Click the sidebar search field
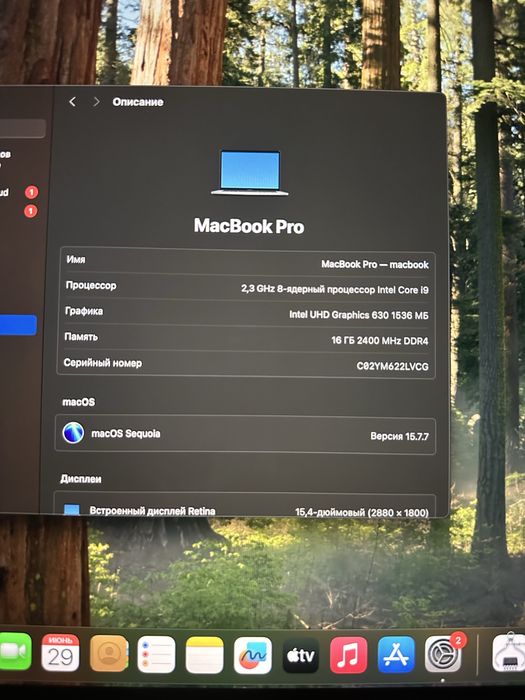Screen dimensions: 525x700 coord(22,129)
